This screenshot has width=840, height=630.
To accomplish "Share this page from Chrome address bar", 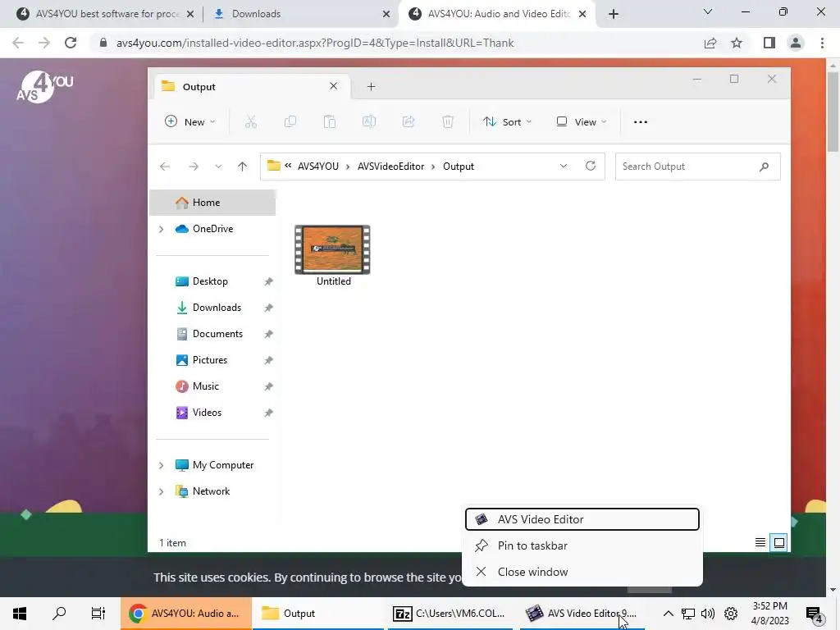I will click(x=710, y=43).
